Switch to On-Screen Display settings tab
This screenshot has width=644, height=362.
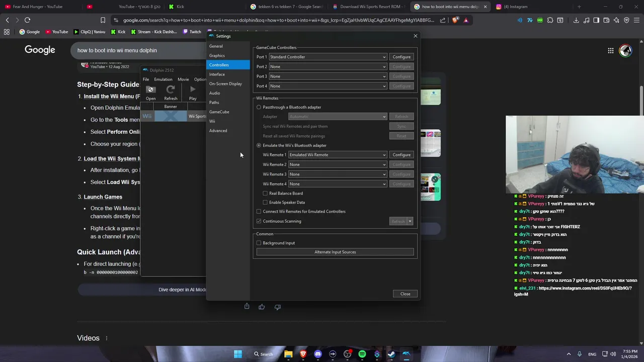pos(228,83)
